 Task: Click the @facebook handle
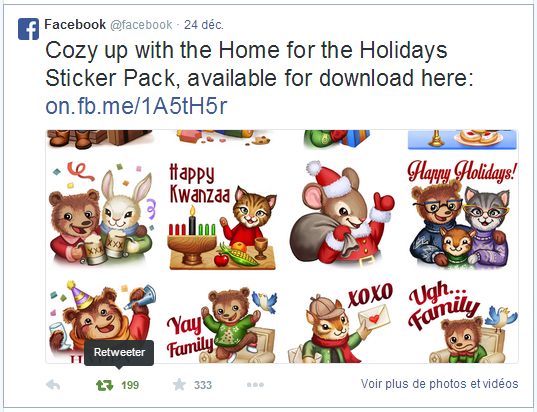tap(141, 25)
